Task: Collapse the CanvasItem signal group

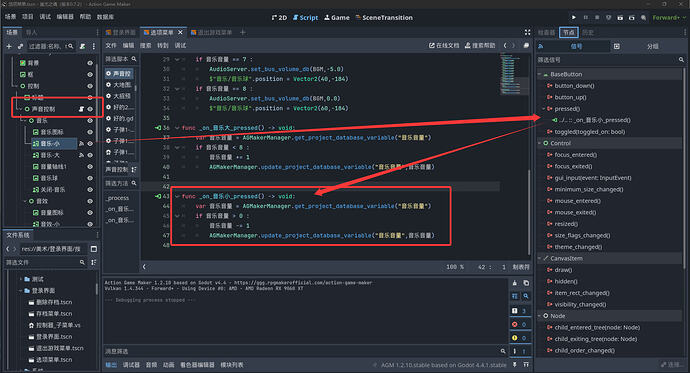Action: pos(540,258)
